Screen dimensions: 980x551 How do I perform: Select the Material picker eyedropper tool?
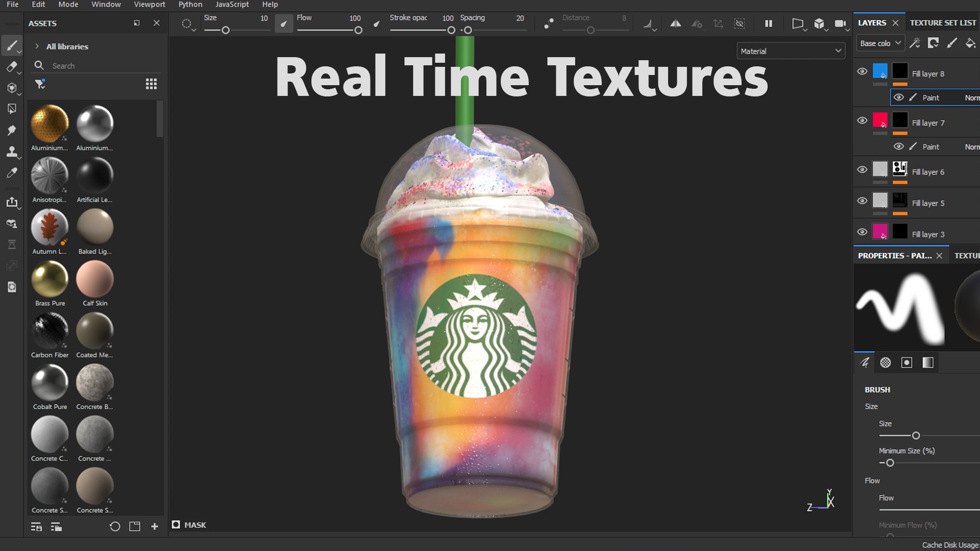[x=12, y=173]
